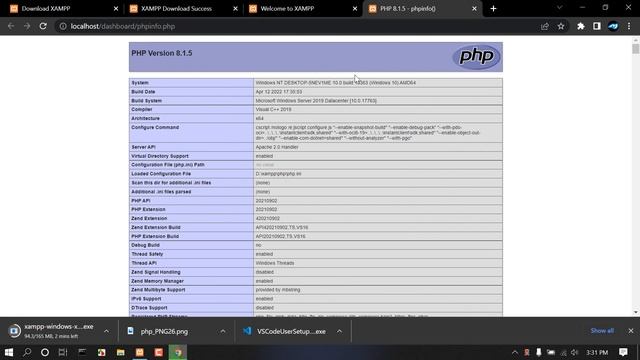The image size is (640, 360).
Task: Open Windows taskbar search
Action: click(x=27, y=352)
